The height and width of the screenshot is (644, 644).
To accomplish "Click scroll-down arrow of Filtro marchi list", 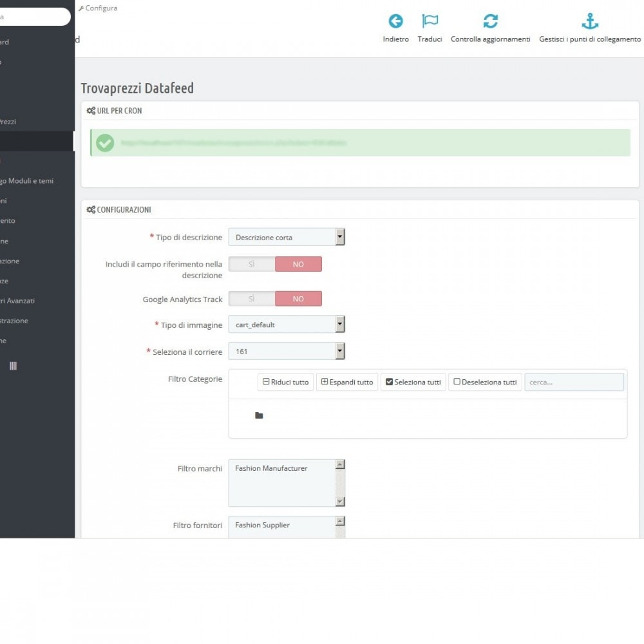I will point(340,502).
